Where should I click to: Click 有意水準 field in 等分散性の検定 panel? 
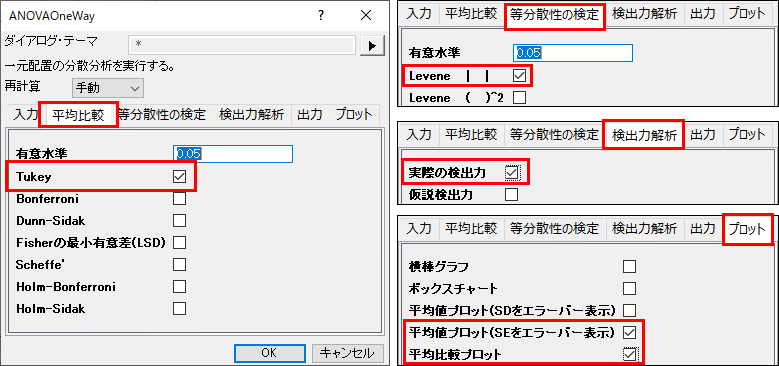(x=573, y=53)
